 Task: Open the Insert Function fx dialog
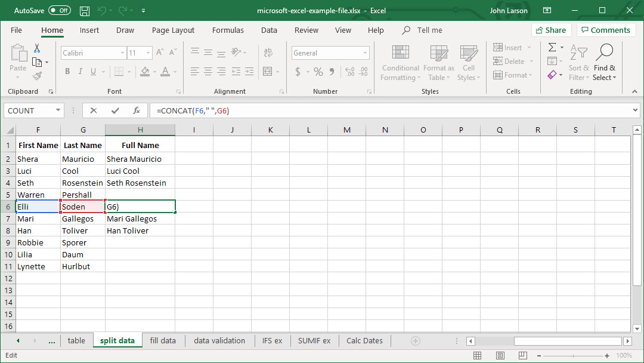click(x=137, y=110)
